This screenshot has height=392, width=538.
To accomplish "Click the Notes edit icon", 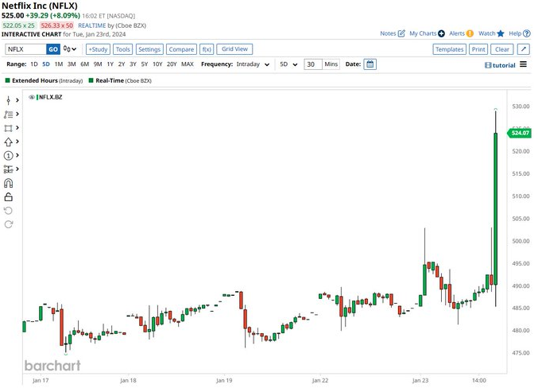I will pos(401,33).
